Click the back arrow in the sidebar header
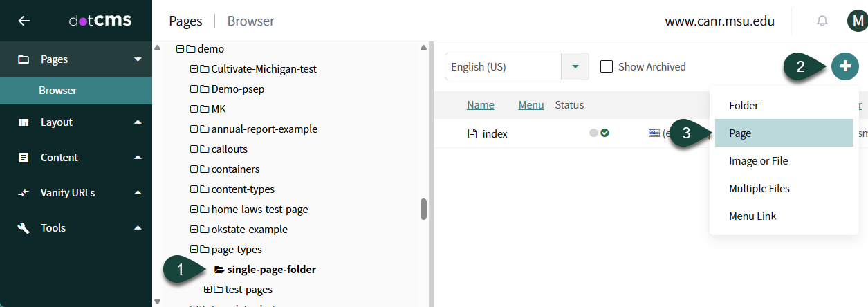 (x=24, y=21)
